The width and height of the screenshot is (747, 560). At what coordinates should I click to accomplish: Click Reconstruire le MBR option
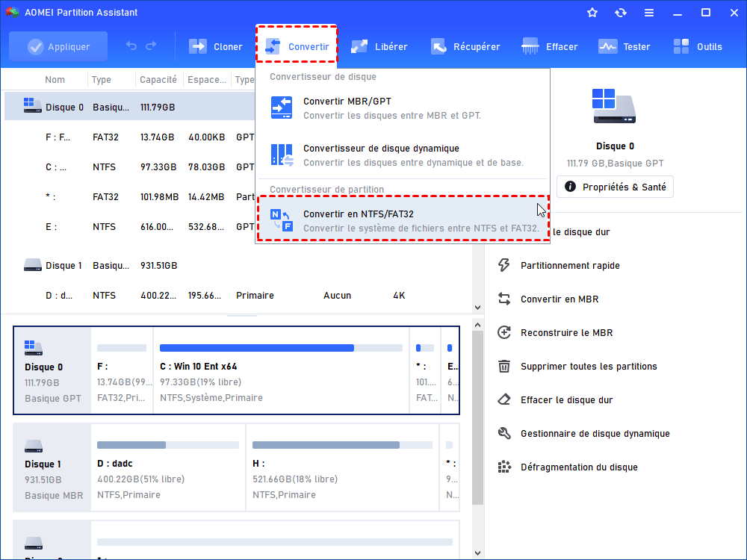(x=566, y=333)
